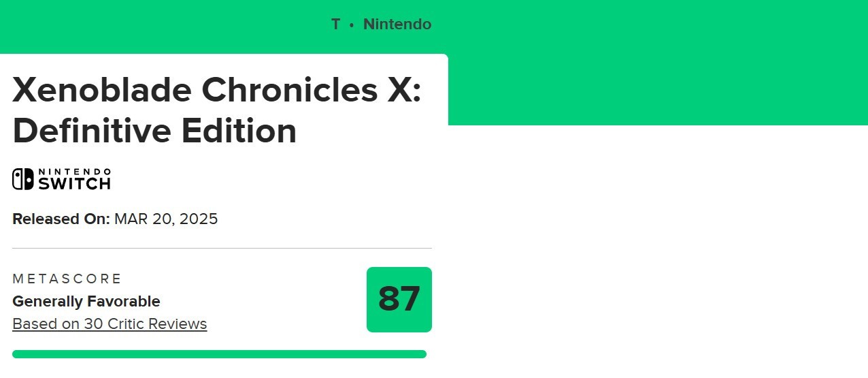Click the 'Generally Favorable' verdict text
The height and width of the screenshot is (378, 868).
point(86,301)
